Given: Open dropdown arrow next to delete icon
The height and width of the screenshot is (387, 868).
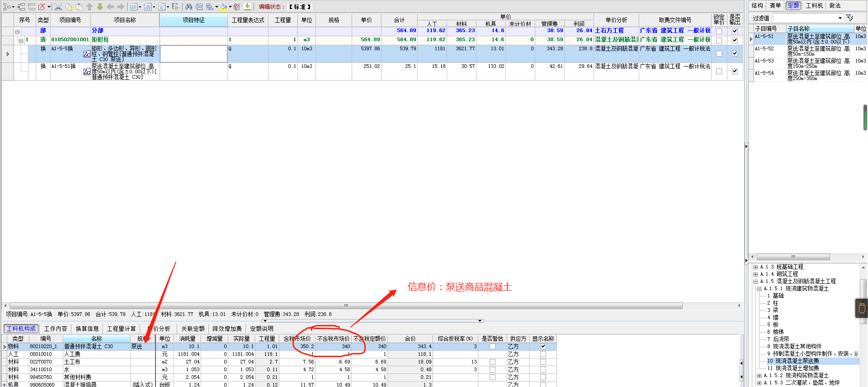Looking at the screenshot, I should 49,7.
